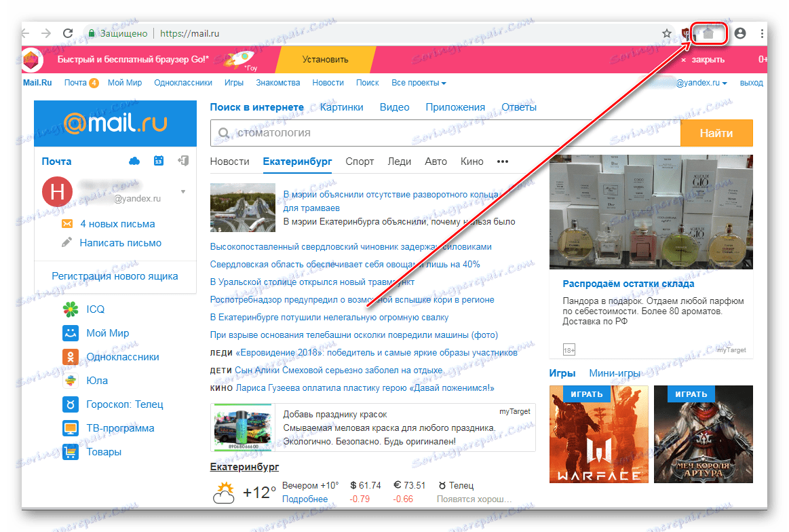Select the Спорт news tab
This screenshot has height=532, width=789.
[x=360, y=161]
